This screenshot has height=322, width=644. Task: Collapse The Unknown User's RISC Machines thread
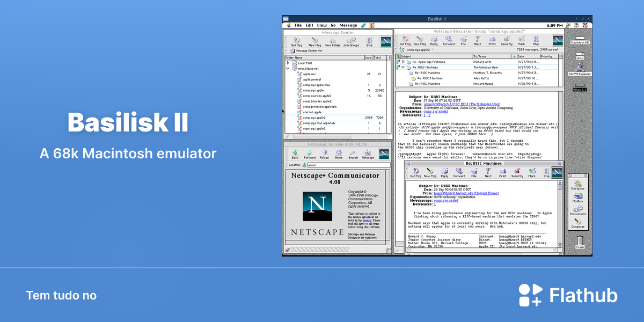click(x=403, y=67)
